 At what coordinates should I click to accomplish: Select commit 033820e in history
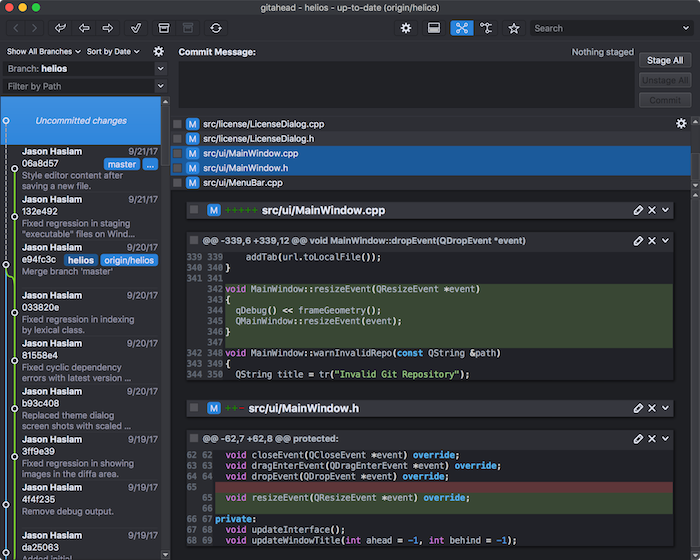pyautogui.click(x=81, y=313)
